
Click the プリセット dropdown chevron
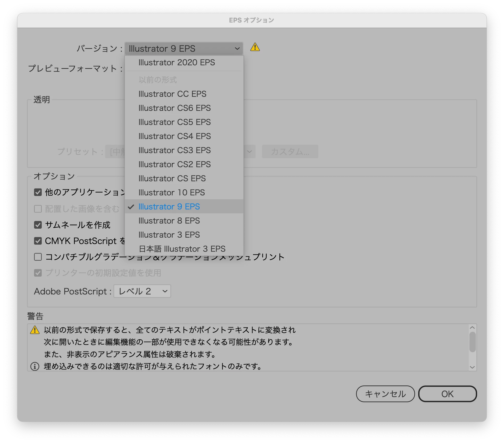249,151
